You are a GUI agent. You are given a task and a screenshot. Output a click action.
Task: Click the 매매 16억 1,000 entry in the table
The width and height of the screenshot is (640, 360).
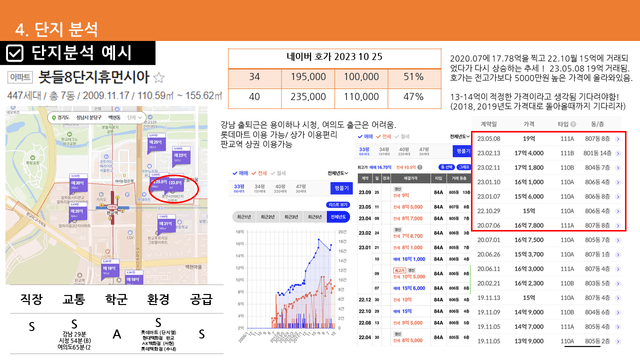pos(409,259)
